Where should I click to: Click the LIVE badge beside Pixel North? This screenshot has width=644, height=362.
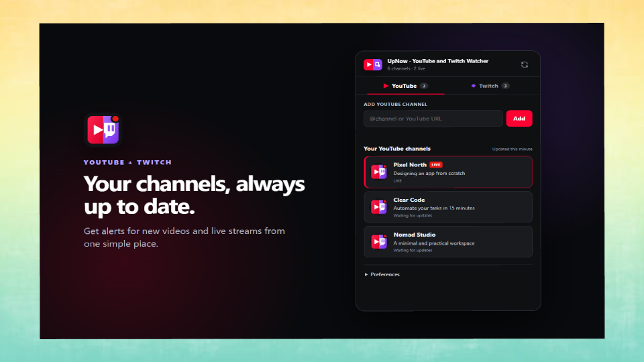point(436,165)
